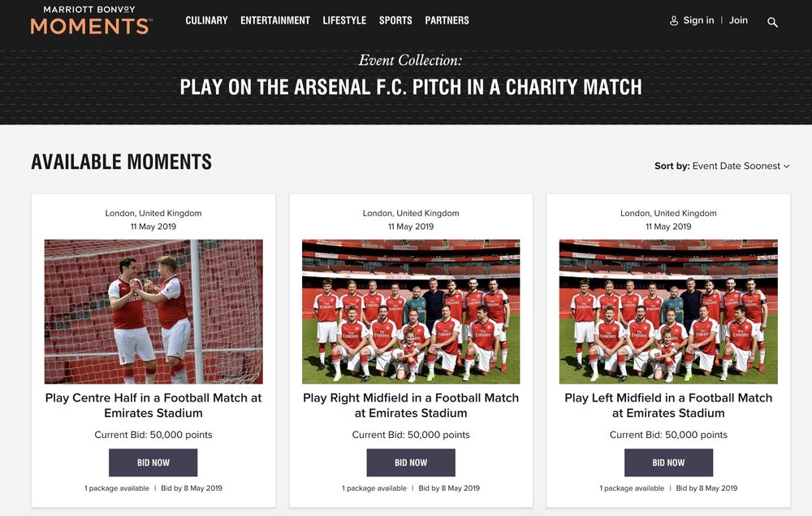
Task: Open the Play Right Midfield title link
Action: (x=411, y=405)
